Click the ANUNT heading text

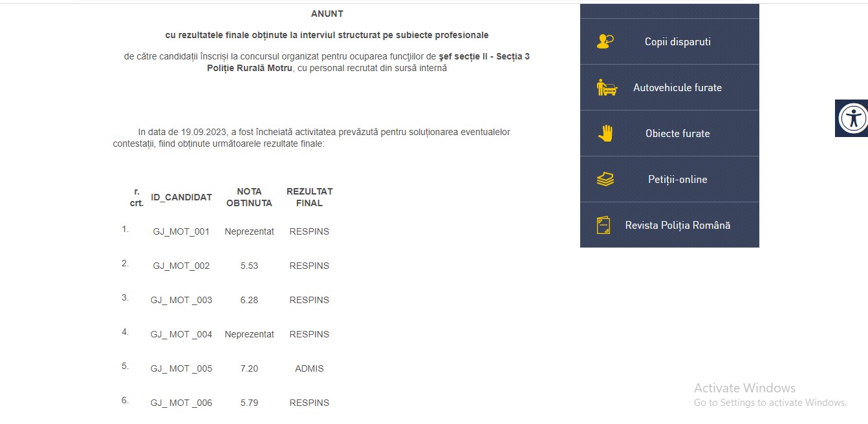pyautogui.click(x=327, y=14)
